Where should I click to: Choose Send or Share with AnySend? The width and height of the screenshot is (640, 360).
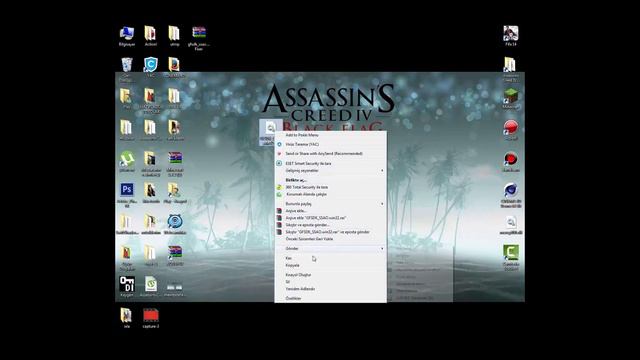(330, 154)
